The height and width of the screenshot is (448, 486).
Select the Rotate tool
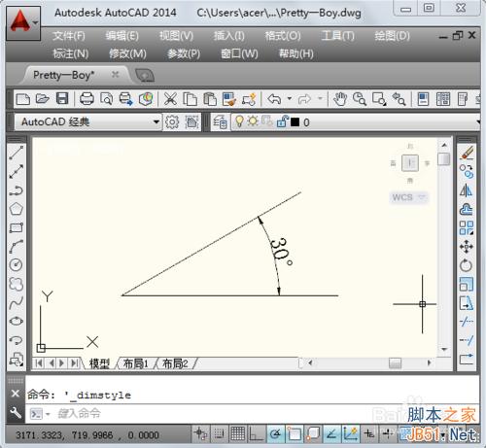point(467,265)
